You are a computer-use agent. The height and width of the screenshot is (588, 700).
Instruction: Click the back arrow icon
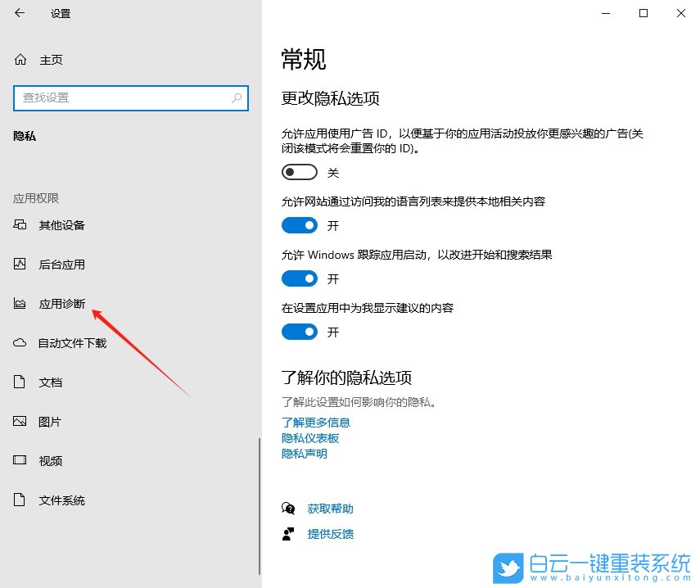pyautogui.click(x=18, y=13)
